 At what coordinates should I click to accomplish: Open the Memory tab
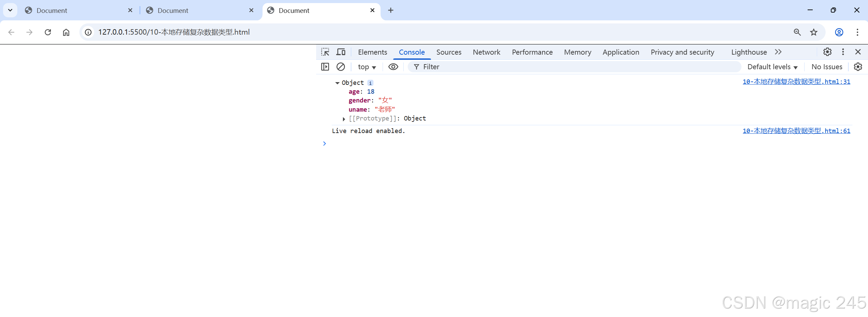click(x=578, y=52)
